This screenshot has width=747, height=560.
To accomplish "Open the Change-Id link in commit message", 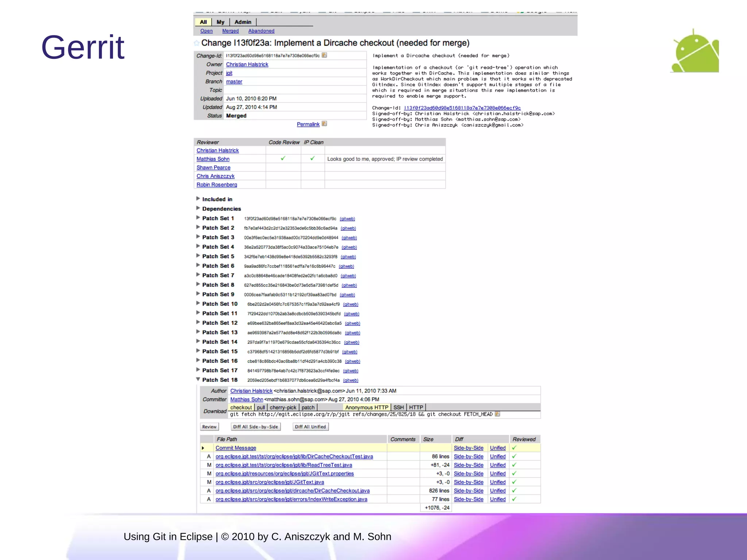I will coord(462,108).
